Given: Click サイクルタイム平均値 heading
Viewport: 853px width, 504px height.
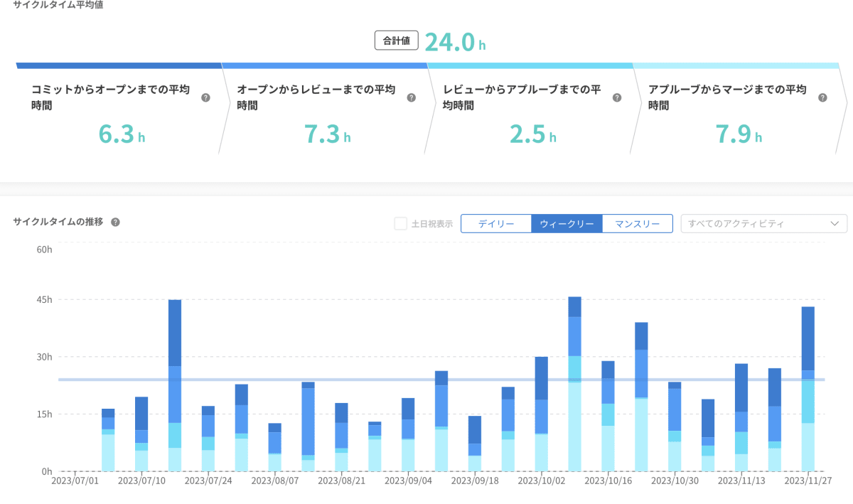Looking at the screenshot, I should coord(57,4).
